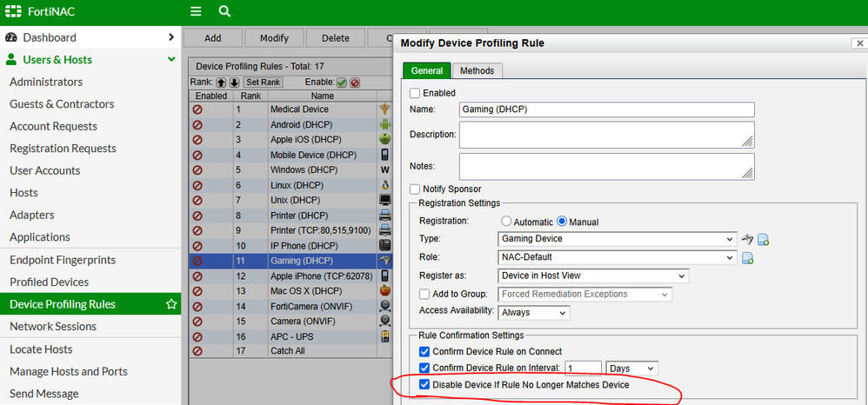Image resolution: width=868 pixels, height=405 pixels.
Task: Click APC - UPS battery icon
Action: click(384, 336)
